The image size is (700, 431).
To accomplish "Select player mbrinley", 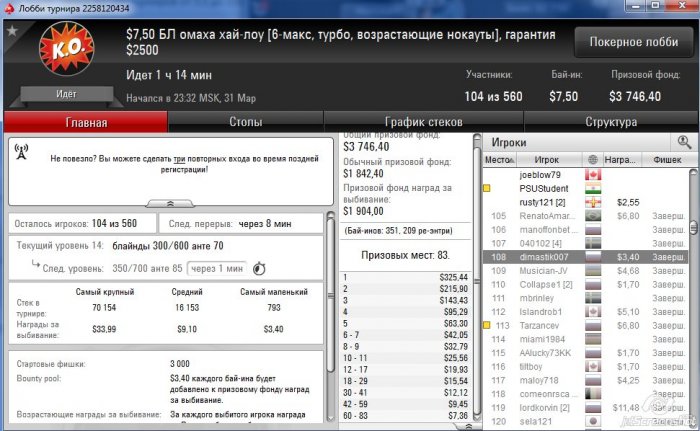I will point(585,298).
